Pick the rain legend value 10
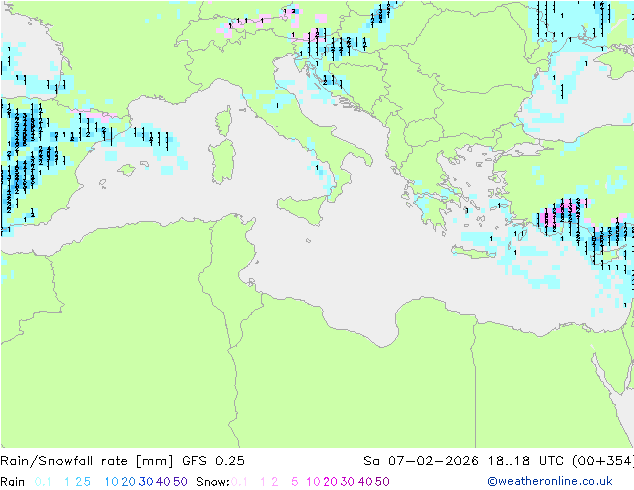Viewport: 634px width, 490px height. [112, 482]
